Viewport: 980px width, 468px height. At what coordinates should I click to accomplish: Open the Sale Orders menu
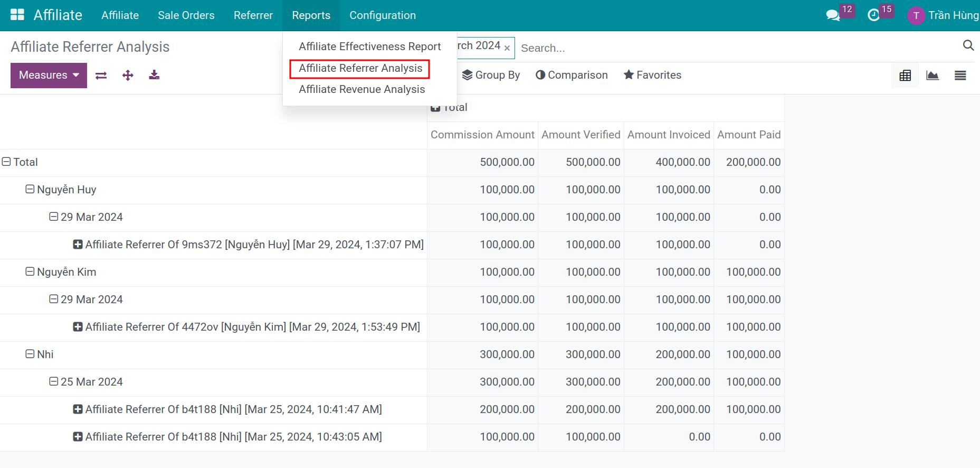point(186,15)
